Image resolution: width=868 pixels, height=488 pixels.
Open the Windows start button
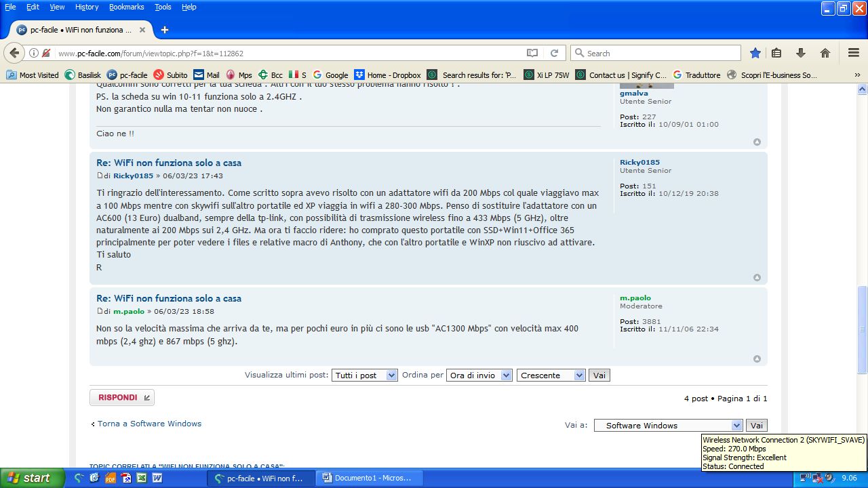pyautogui.click(x=33, y=478)
